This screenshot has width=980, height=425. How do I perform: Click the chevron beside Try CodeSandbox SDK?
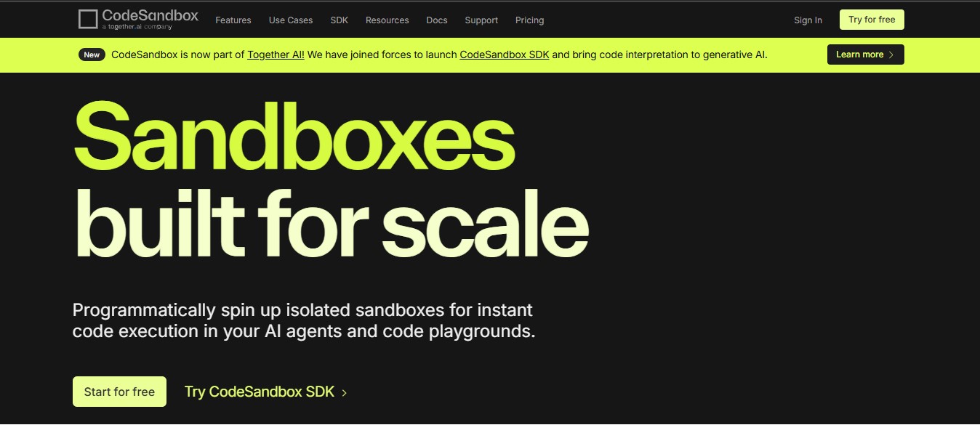tap(345, 393)
